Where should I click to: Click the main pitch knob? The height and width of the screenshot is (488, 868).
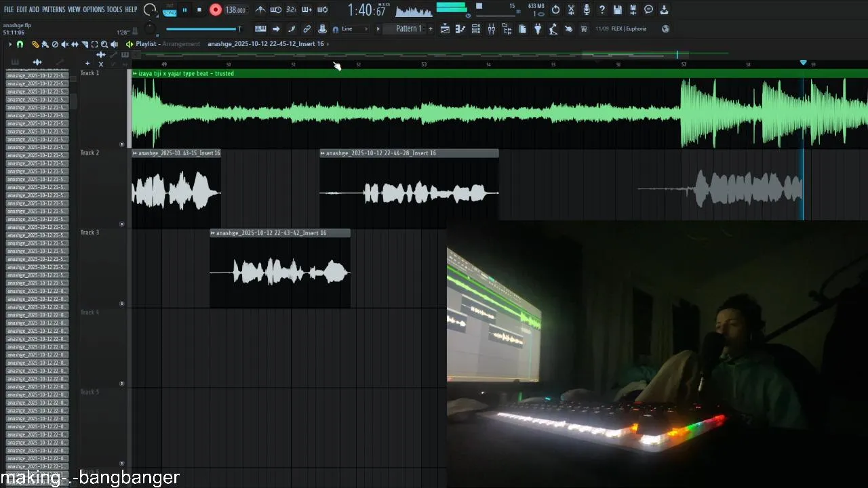150,28
